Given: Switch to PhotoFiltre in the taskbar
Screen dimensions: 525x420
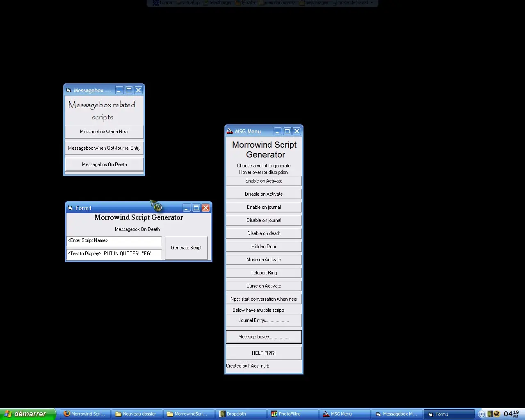Looking at the screenshot, I should [x=292, y=414].
